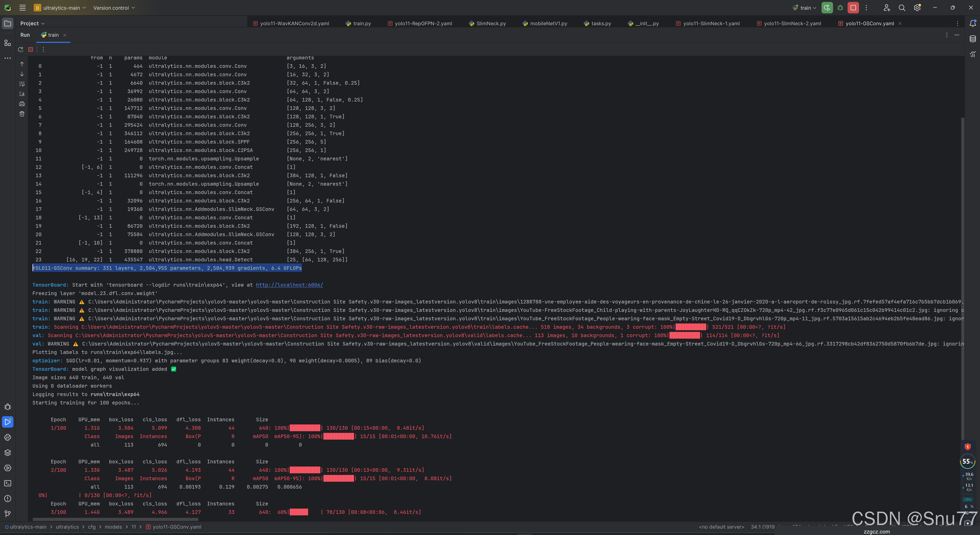Click models breadcrumb in bottom navigation bar
The width and height of the screenshot is (980, 535).
[x=113, y=527]
